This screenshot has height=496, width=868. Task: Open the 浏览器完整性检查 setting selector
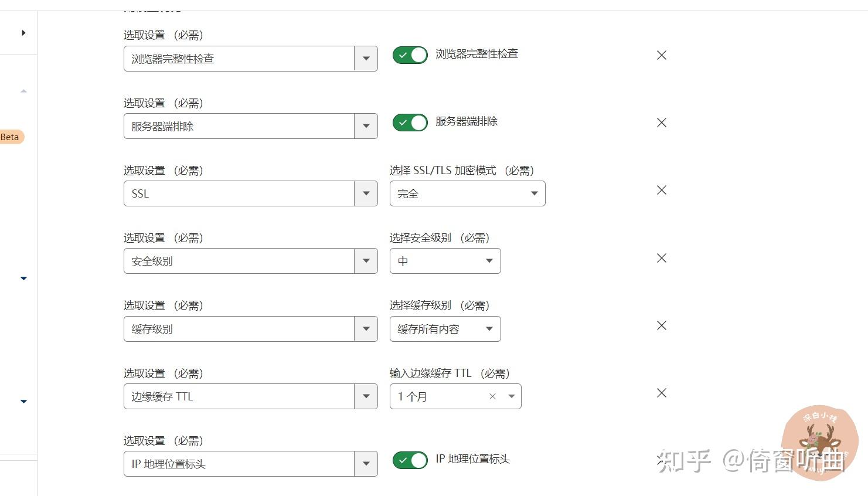click(x=250, y=59)
